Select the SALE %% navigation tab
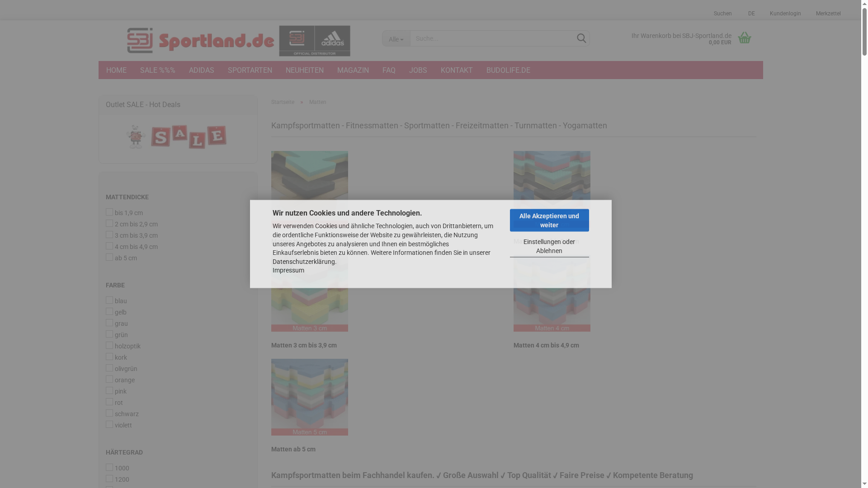 tap(157, 70)
